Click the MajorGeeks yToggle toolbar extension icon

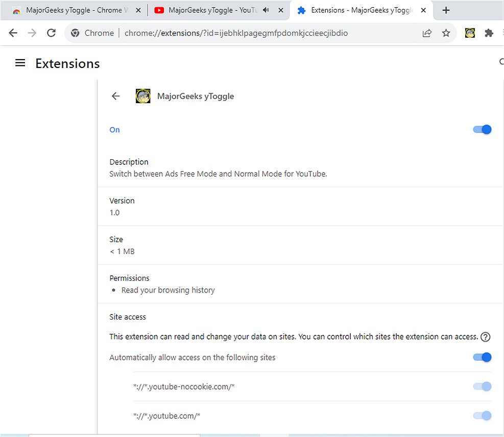(470, 33)
